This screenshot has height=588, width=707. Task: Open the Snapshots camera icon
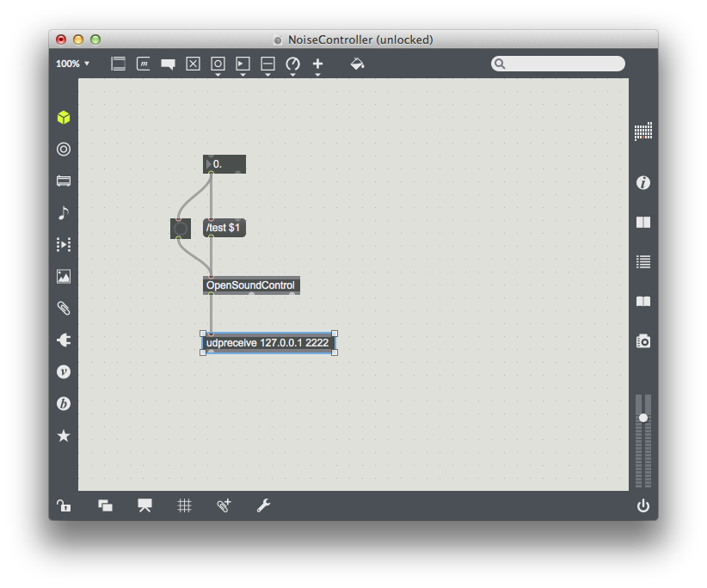pyautogui.click(x=643, y=341)
